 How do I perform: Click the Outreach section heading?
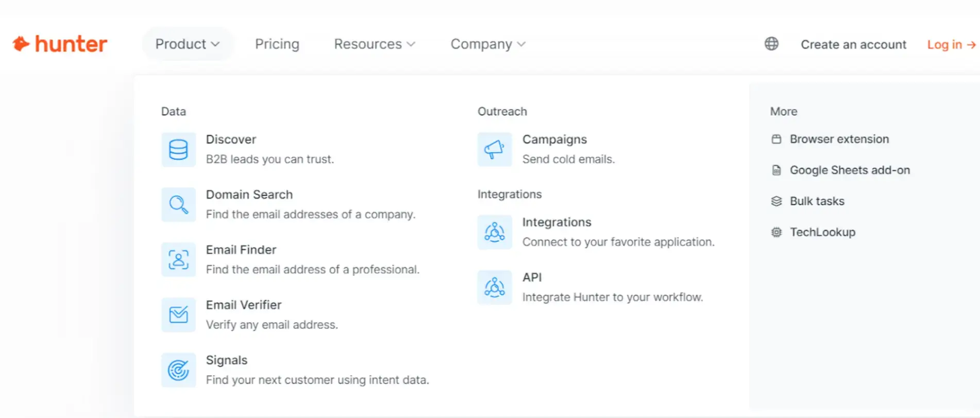[x=502, y=112]
